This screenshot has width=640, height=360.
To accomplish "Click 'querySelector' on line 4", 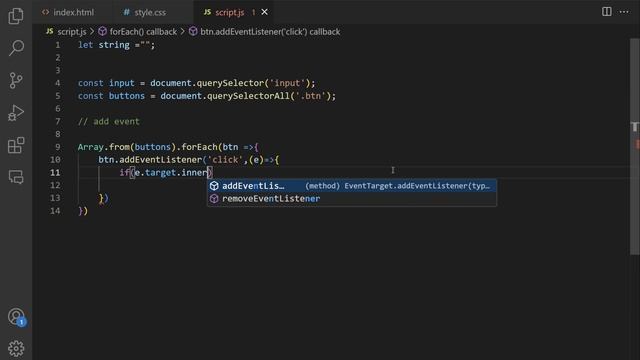I will pyautogui.click(x=230, y=83).
